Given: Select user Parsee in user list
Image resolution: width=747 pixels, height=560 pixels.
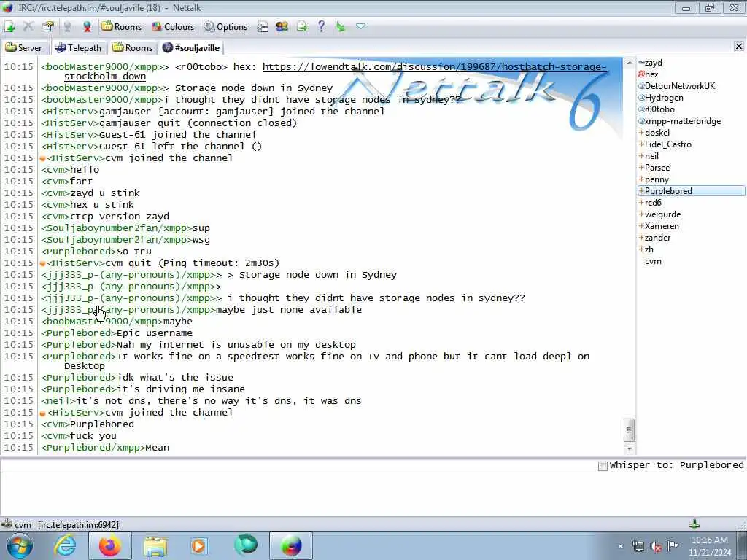Looking at the screenshot, I should 657,168.
